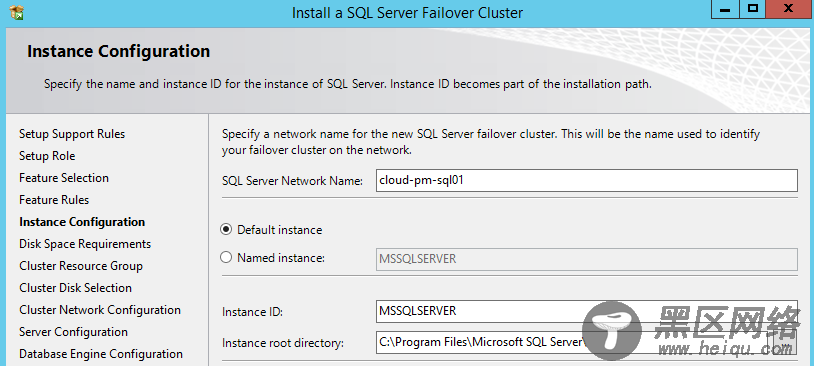Viewport: 814px width, 366px height.
Task: Click the 'SQL Server Network Name:' label
Action: pos(293,181)
